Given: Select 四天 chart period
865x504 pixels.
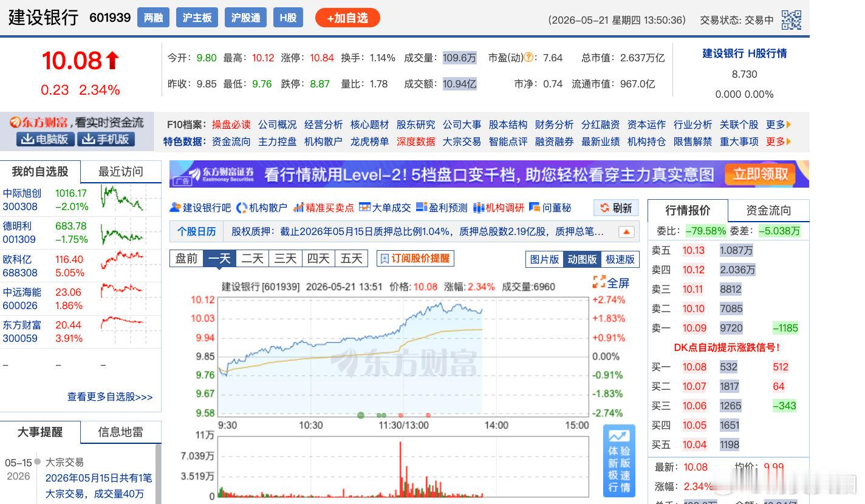Looking at the screenshot, I should coord(318,259).
